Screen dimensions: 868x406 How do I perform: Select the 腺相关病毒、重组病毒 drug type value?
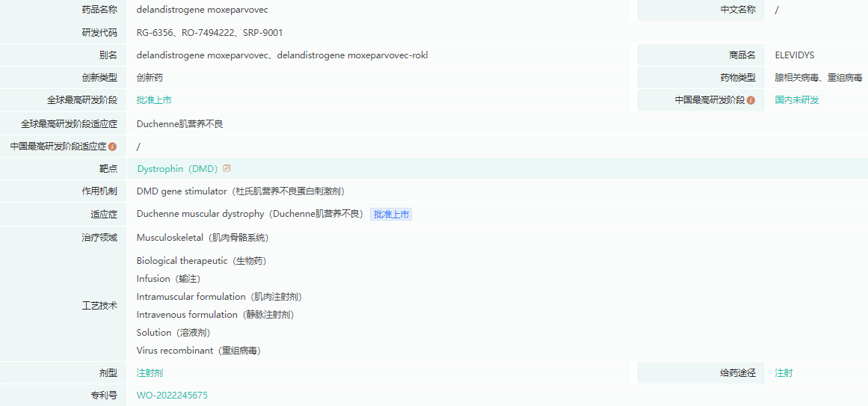pos(818,78)
